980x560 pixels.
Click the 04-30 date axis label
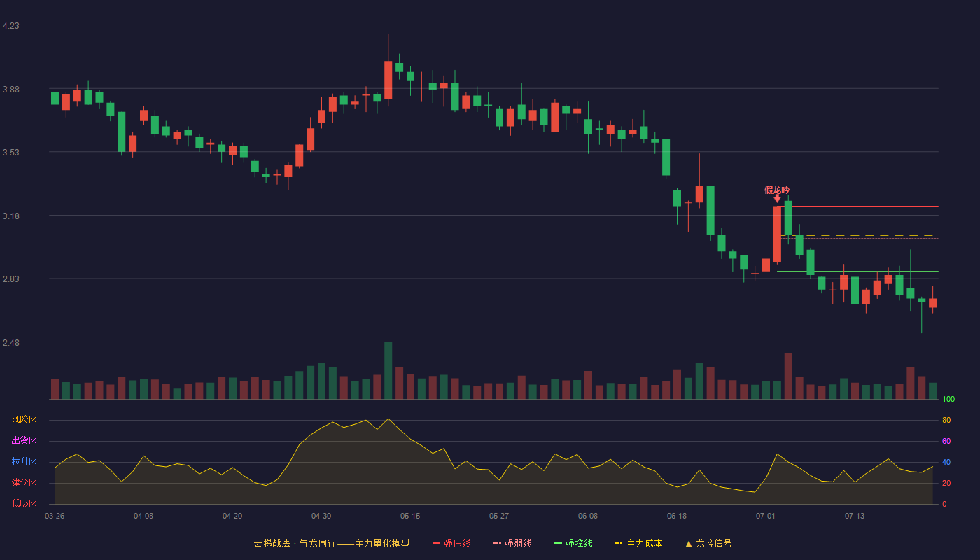coord(321,516)
